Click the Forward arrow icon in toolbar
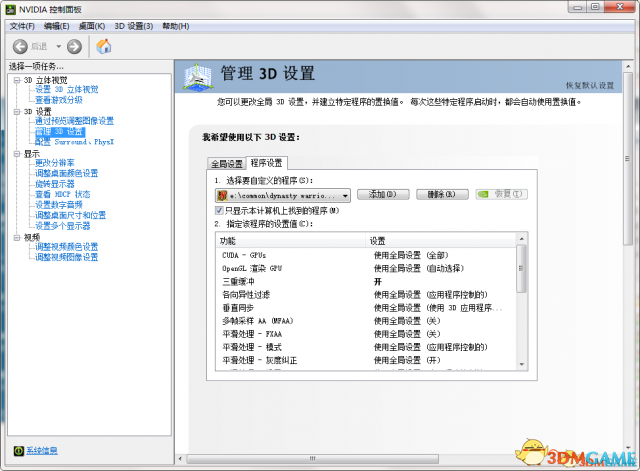This screenshot has width=640, height=471. (74, 47)
